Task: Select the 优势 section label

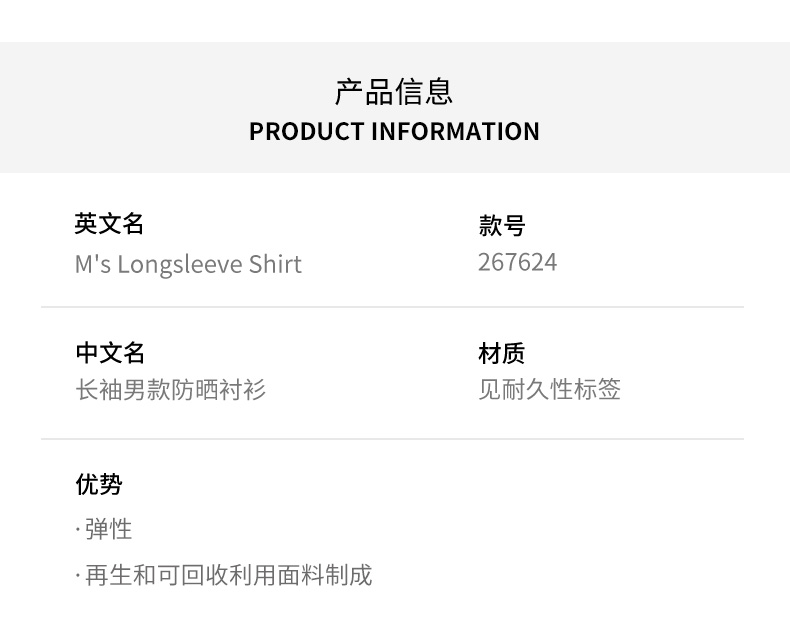Action: pos(99,484)
